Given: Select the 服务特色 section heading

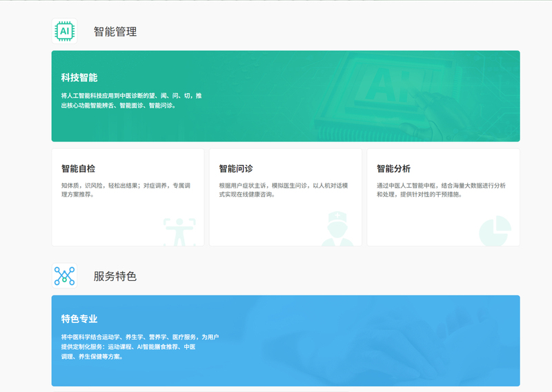Looking at the screenshot, I should (x=115, y=276).
